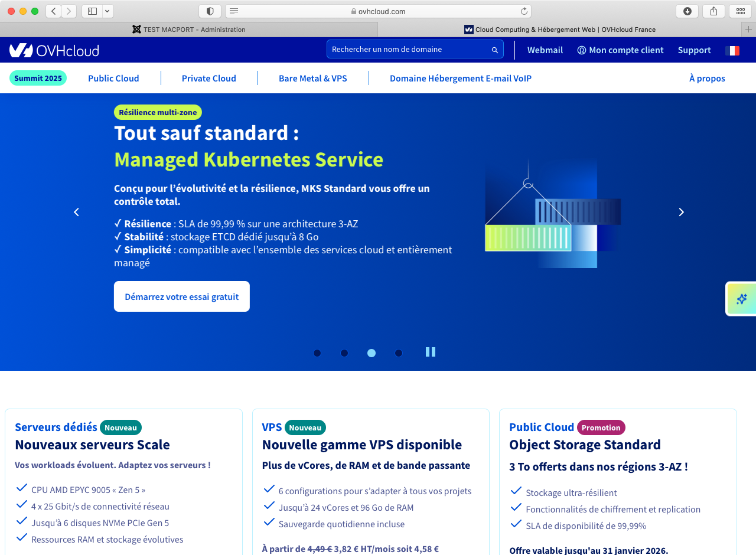Click the Safari Share button
756x555 pixels.
click(x=713, y=11)
